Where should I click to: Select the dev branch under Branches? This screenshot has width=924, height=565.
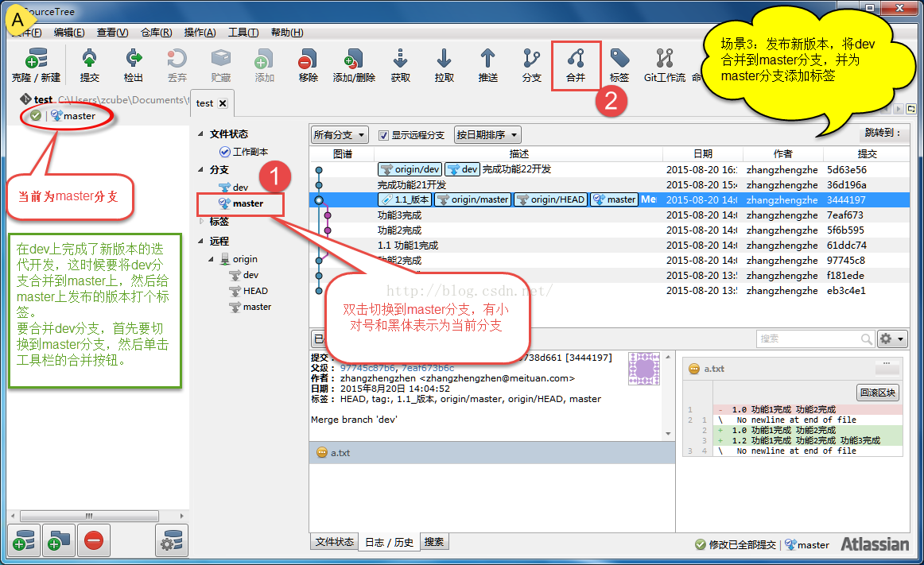point(234,188)
